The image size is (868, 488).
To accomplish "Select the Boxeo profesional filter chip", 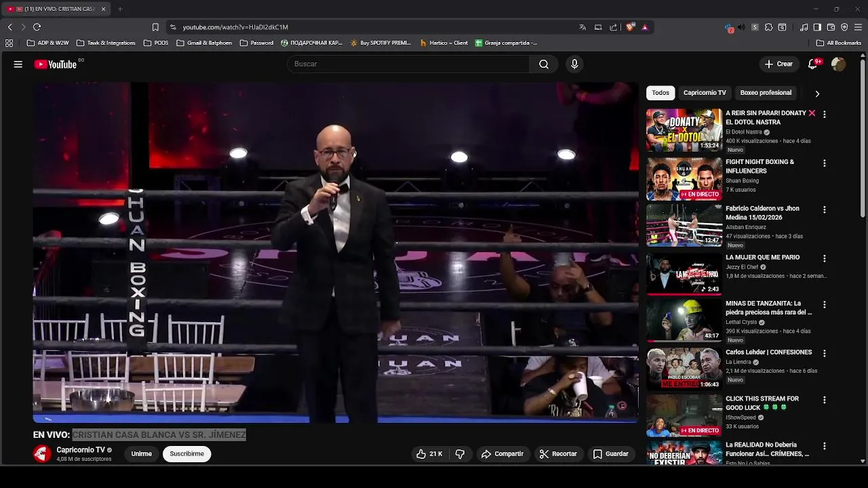I will click(766, 93).
